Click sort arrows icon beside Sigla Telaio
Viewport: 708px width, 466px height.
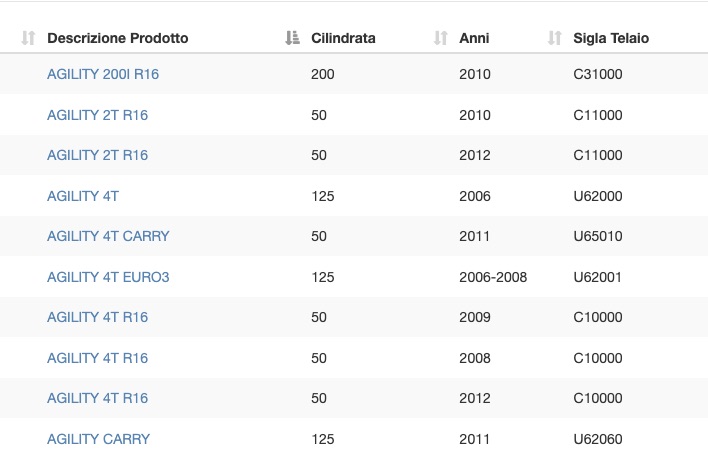[x=554, y=38]
